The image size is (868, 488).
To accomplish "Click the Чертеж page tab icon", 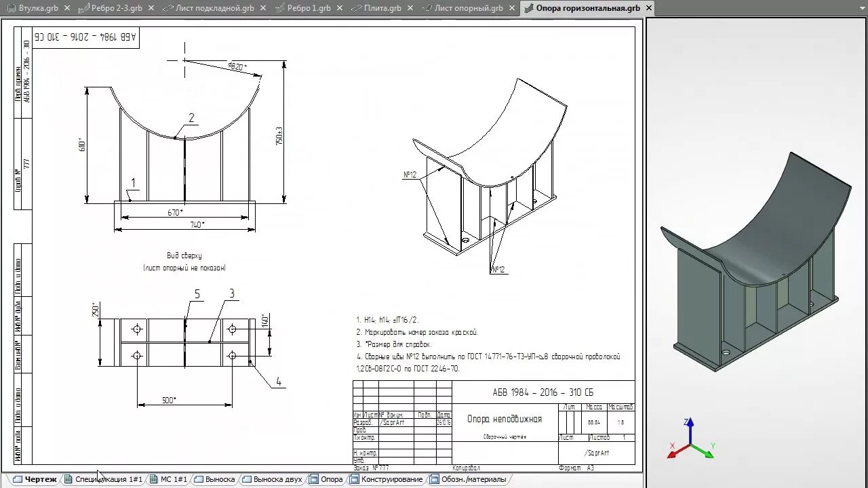I will click(x=18, y=479).
